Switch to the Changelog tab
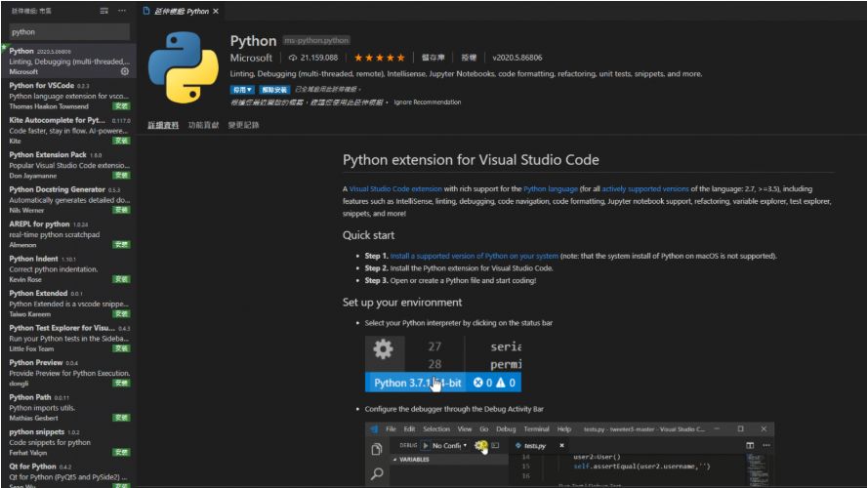 [x=243, y=125]
